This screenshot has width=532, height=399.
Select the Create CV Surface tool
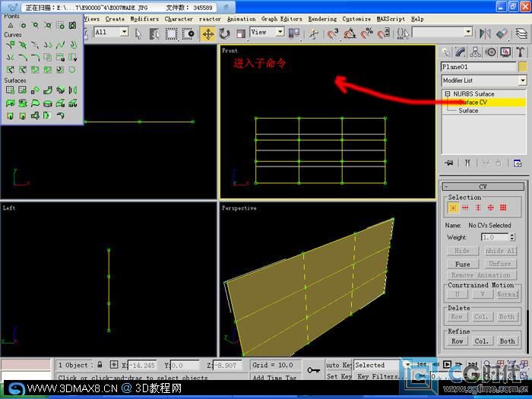tap(11, 90)
